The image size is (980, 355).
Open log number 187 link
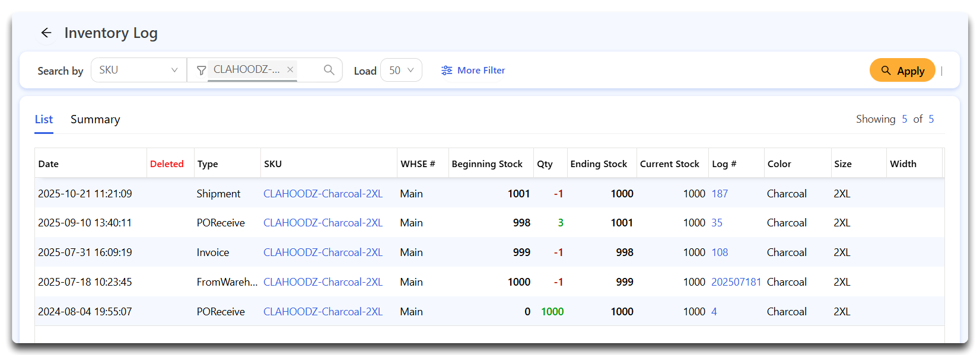[x=719, y=194]
